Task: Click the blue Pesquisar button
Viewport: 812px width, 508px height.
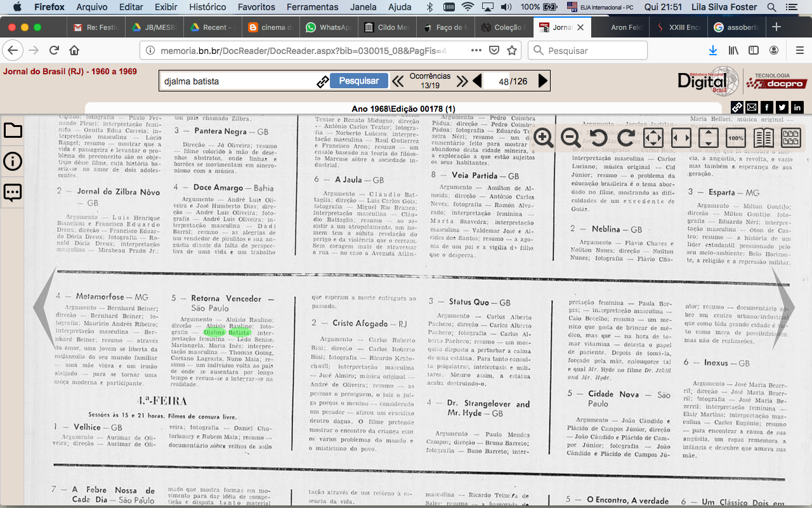Action: click(x=358, y=81)
